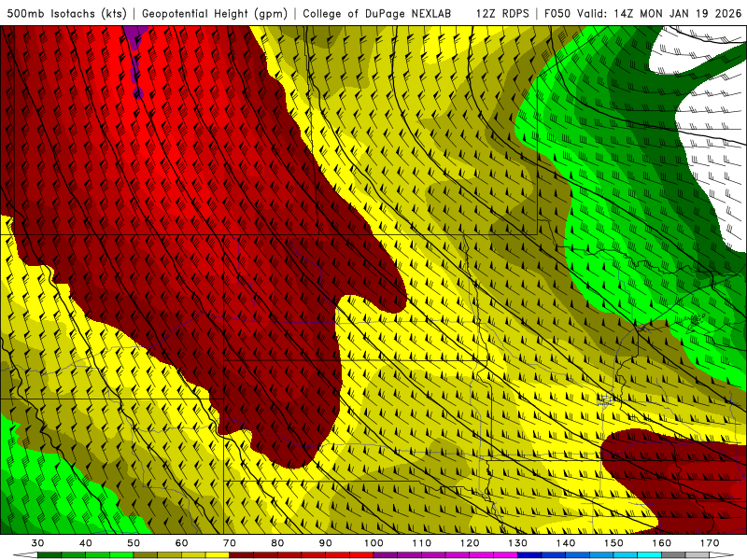Click the '170' legend scale value
Image resolution: width=747 pixels, height=560 pixels.
pyautogui.click(x=710, y=543)
